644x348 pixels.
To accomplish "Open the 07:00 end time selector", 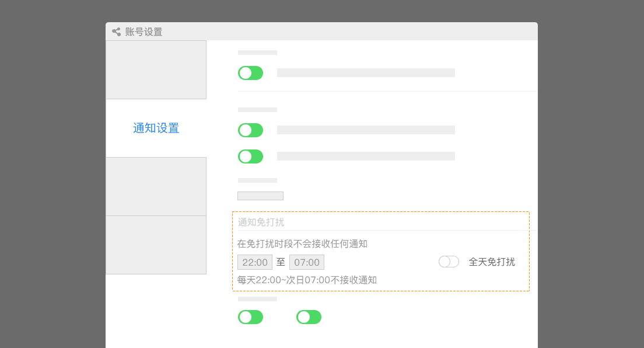I will point(307,262).
